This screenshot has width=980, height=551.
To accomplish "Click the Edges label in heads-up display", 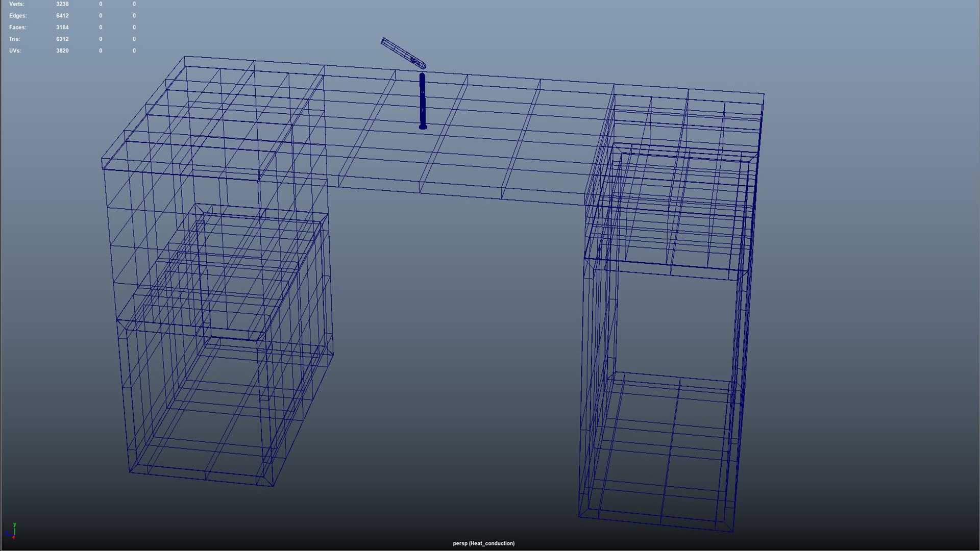I will point(18,16).
